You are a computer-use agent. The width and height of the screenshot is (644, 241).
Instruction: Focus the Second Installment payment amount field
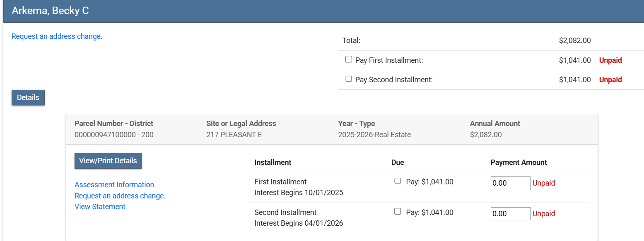510,214
